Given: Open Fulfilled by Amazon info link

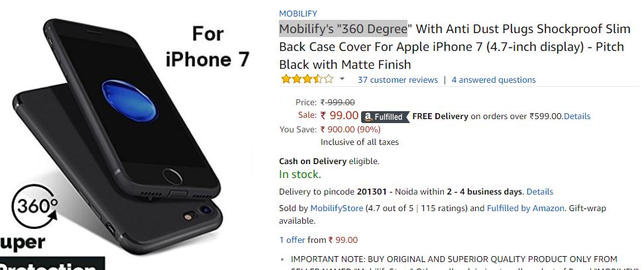Looking at the screenshot, I should coord(525,208).
